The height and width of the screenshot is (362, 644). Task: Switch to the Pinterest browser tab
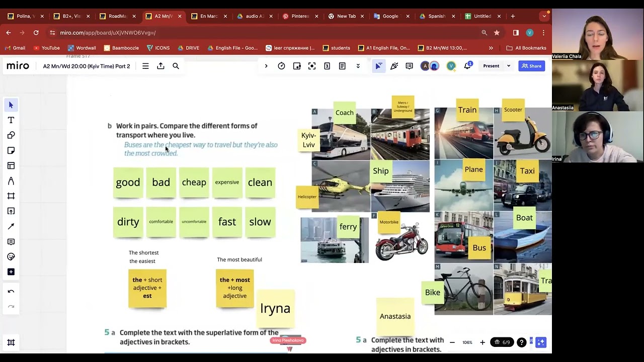pos(300,16)
